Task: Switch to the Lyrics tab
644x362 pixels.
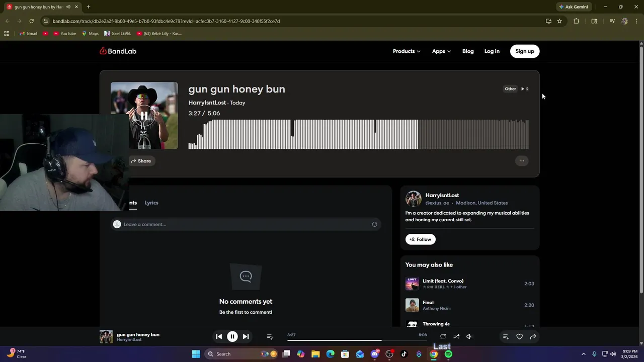Action: pos(151,203)
